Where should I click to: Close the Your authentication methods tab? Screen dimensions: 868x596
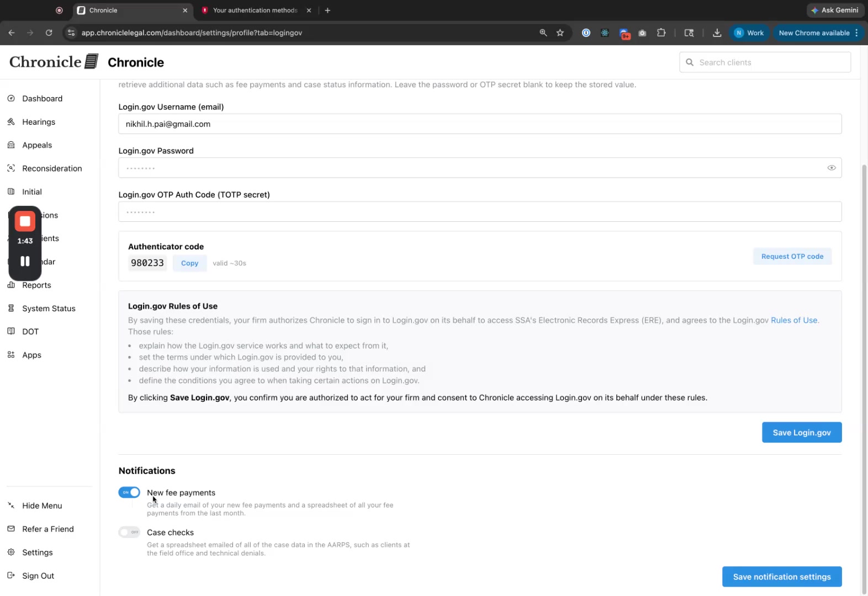click(309, 10)
